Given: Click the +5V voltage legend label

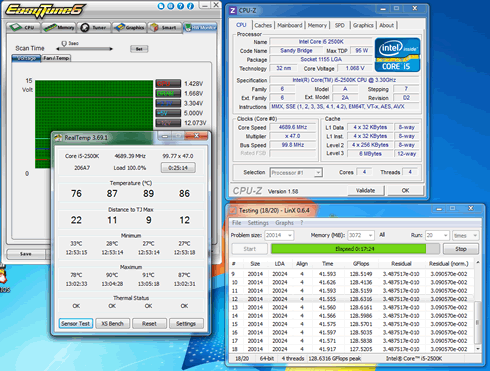Looking at the screenshot, I should tap(168, 113).
